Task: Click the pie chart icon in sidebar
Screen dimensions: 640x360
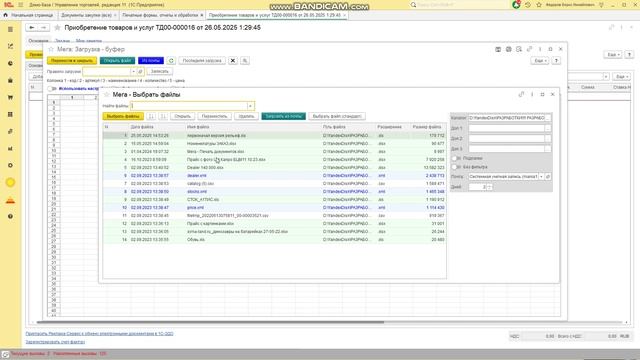Action: tap(10, 63)
